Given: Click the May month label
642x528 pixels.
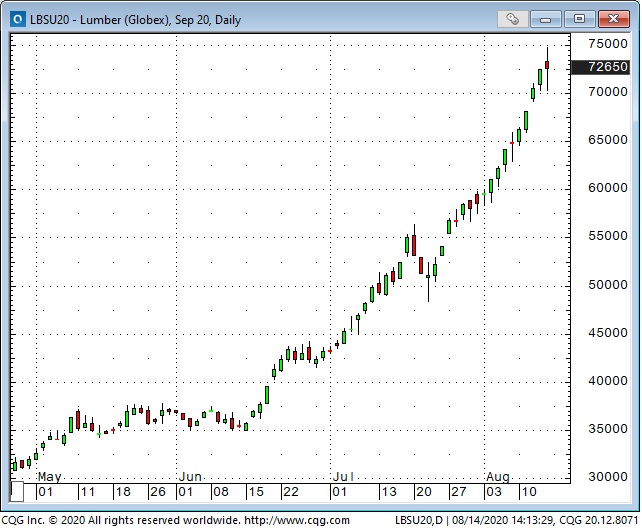Looking at the screenshot, I should point(50,477).
